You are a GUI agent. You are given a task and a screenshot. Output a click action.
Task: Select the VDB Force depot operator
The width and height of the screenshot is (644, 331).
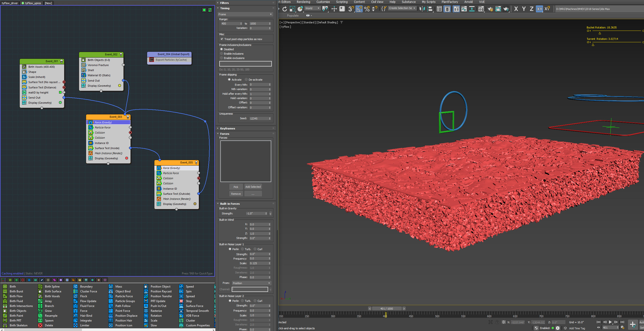[192, 315]
